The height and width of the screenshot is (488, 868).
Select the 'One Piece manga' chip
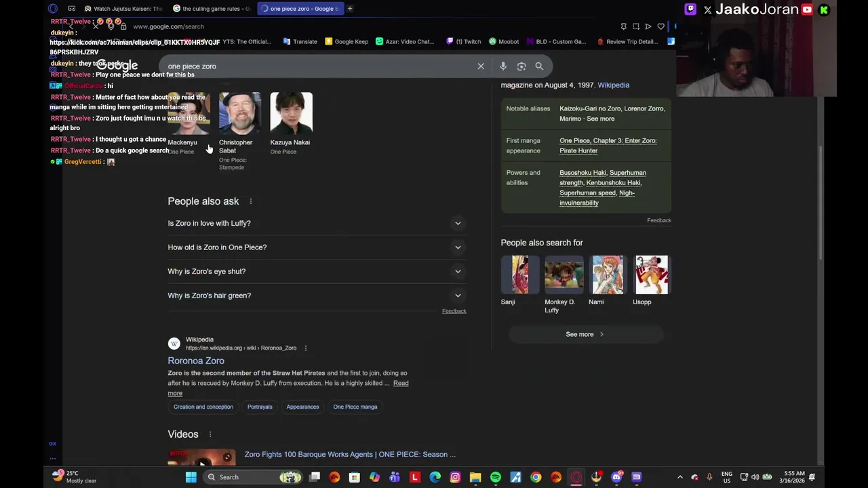click(355, 407)
